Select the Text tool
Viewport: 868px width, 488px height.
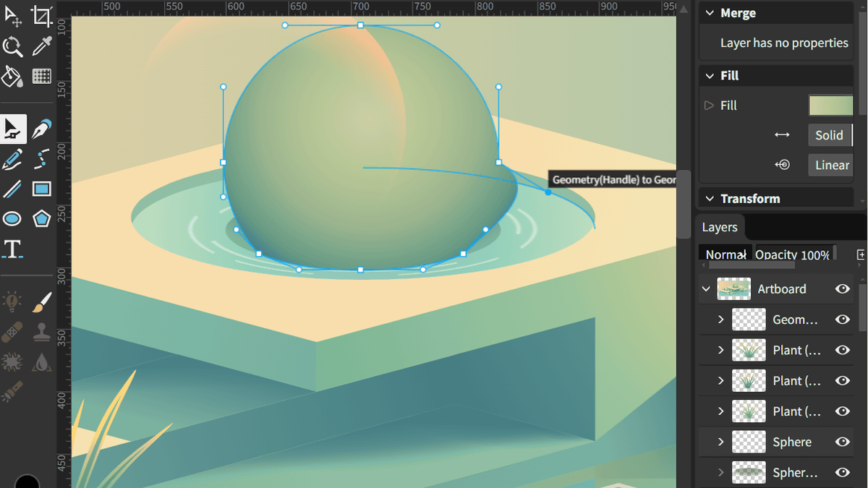tap(13, 249)
